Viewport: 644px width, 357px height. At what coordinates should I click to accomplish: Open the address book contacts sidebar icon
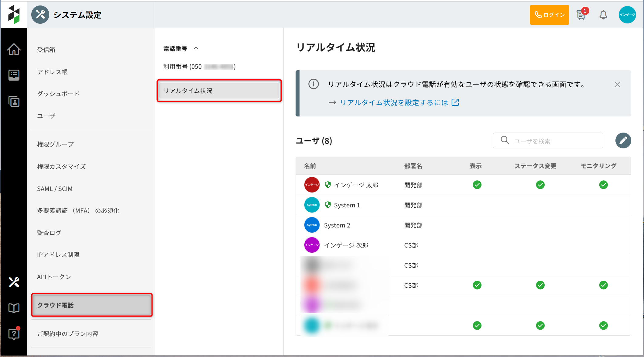(14, 101)
